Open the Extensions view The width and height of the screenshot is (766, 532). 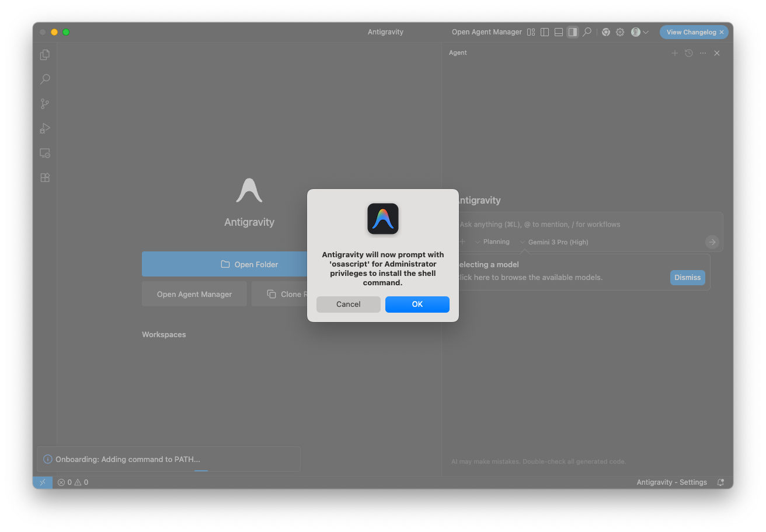pyautogui.click(x=45, y=178)
